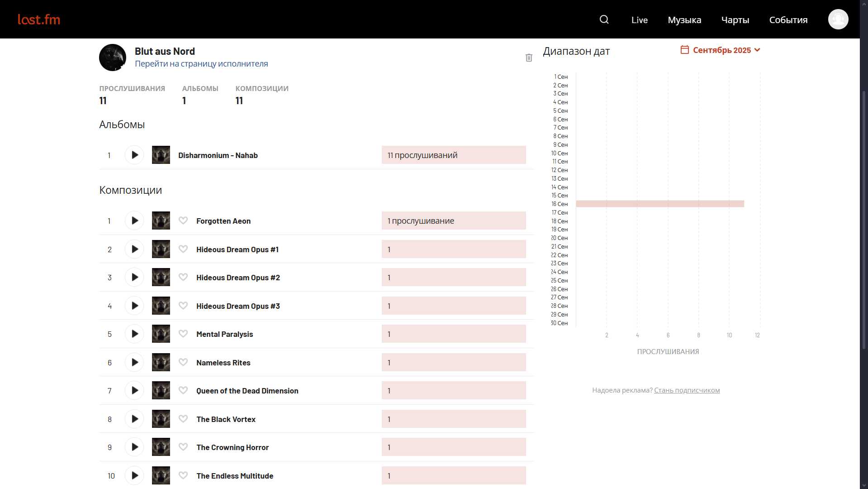Click the page vertical scrollbar

(x=864, y=220)
